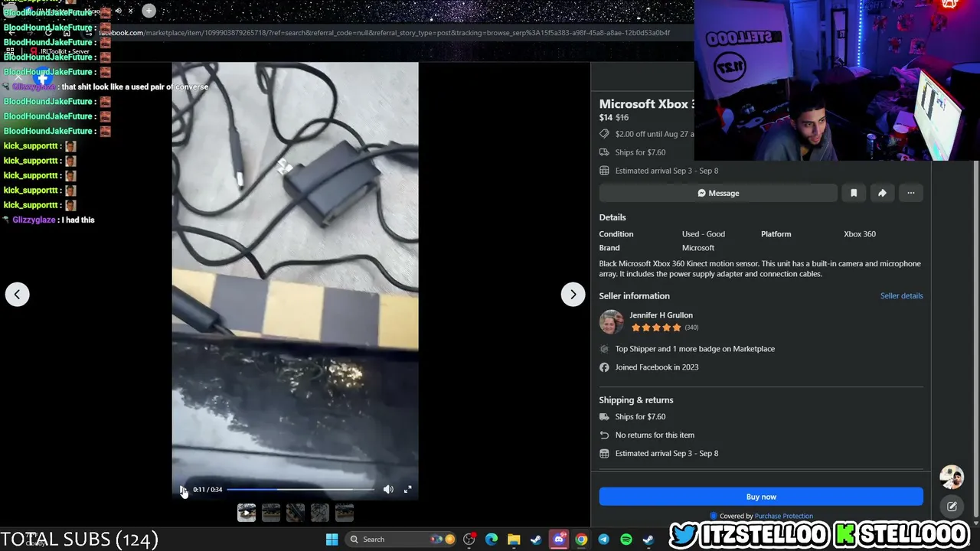Switch to Google Chrome on the taskbar
The image size is (980, 551).
coord(581,540)
